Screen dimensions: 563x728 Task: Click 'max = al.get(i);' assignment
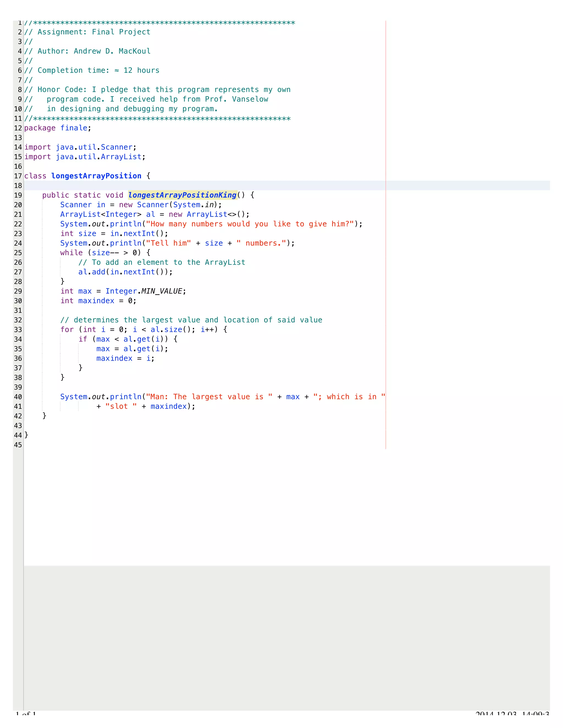(x=132, y=349)
